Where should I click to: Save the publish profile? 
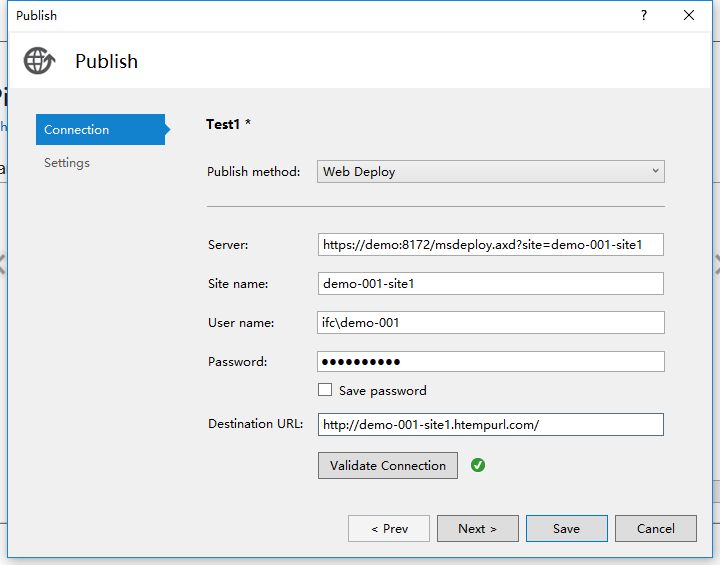click(566, 528)
